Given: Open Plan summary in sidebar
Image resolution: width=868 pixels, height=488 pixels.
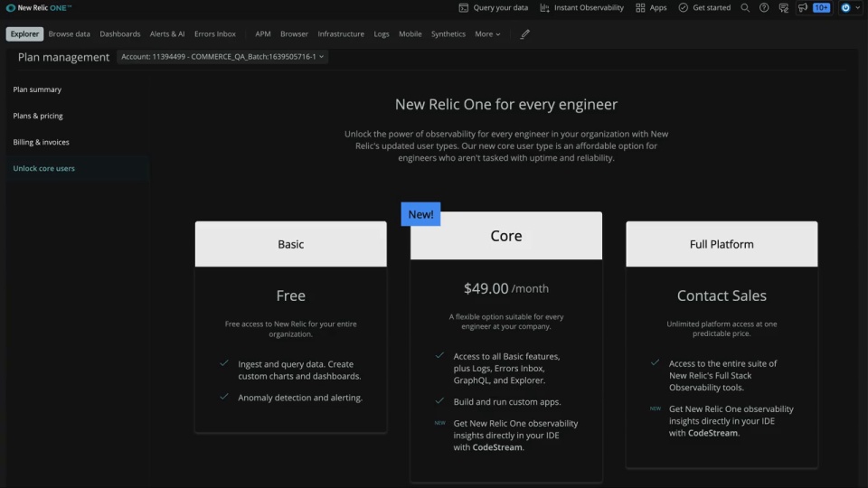Looking at the screenshot, I should (37, 89).
